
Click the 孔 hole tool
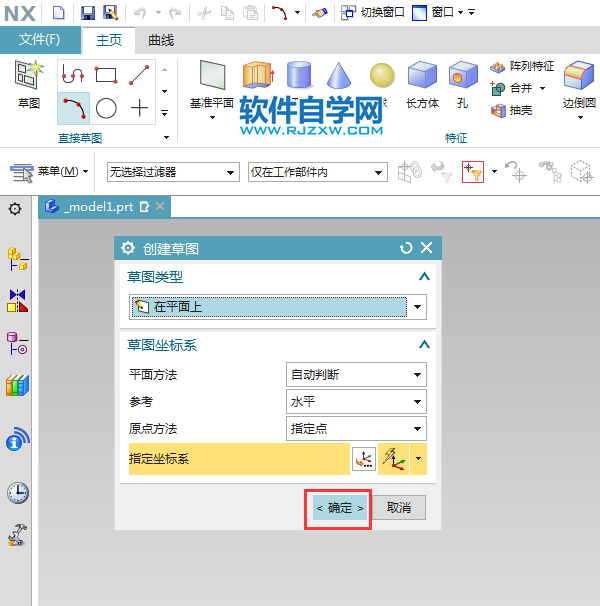[463, 84]
